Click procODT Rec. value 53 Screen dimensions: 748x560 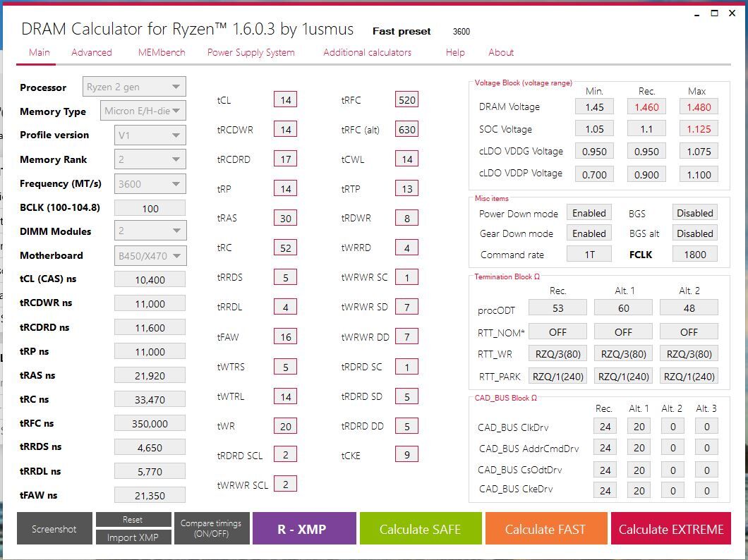click(x=557, y=308)
